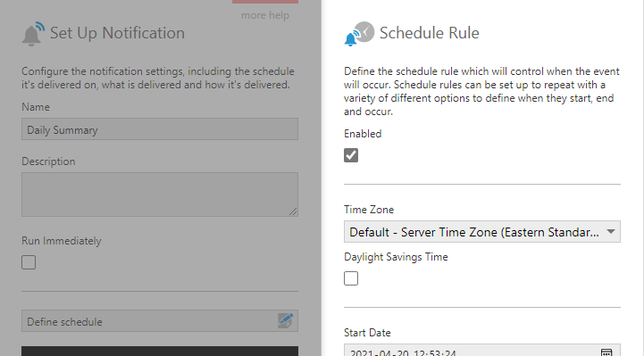The image size is (644, 356).
Task: Click the Start Date input field
Action: 482,351
